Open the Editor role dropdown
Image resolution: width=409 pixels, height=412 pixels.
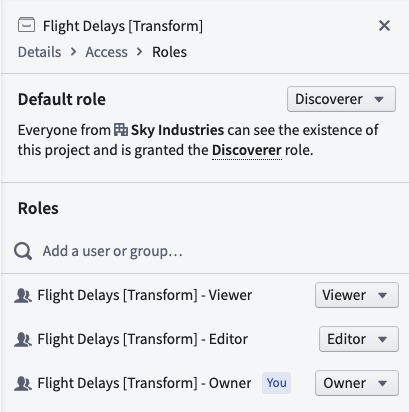[x=359, y=339]
